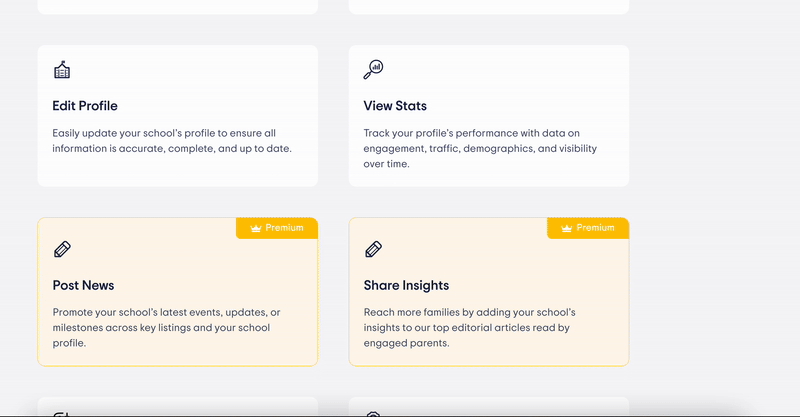The height and width of the screenshot is (417, 800).
Task: Click the cut-off card at top right
Action: [488, 6]
